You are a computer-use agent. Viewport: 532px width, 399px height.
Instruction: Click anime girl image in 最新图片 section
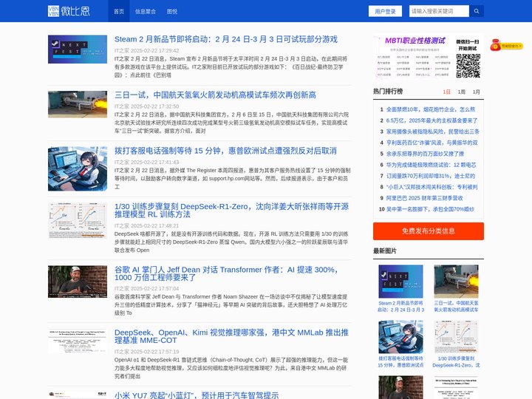pyautogui.click(x=400, y=337)
